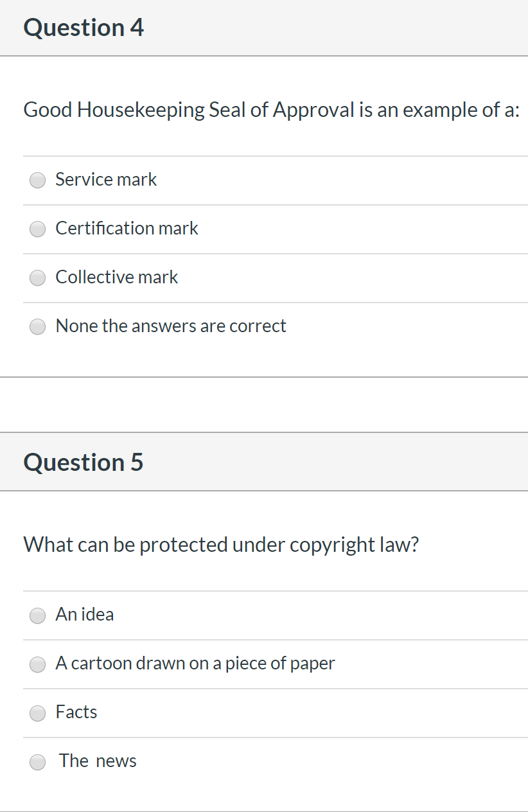
Task: Choose the cartoon drawn on paper radio button
Action: coord(38,664)
